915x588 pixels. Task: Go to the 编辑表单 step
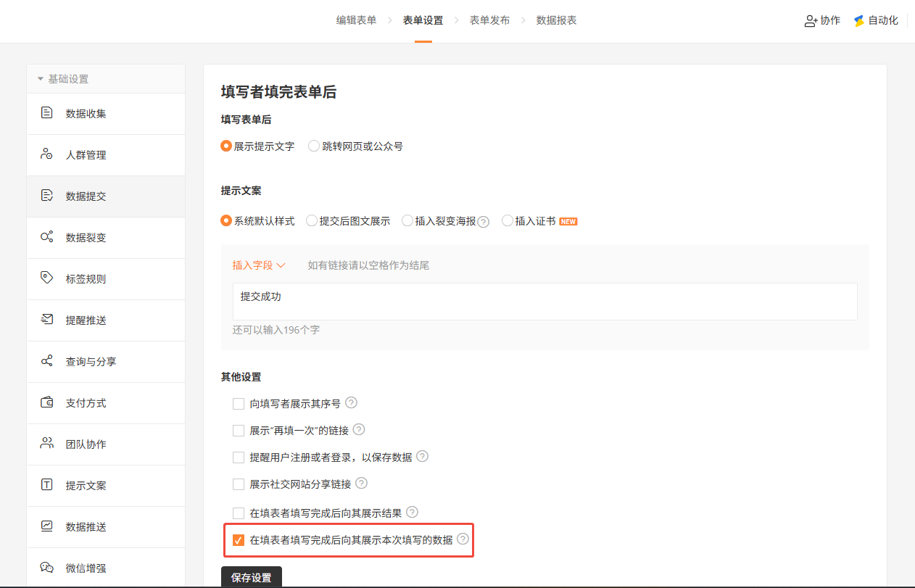[x=356, y=20]
